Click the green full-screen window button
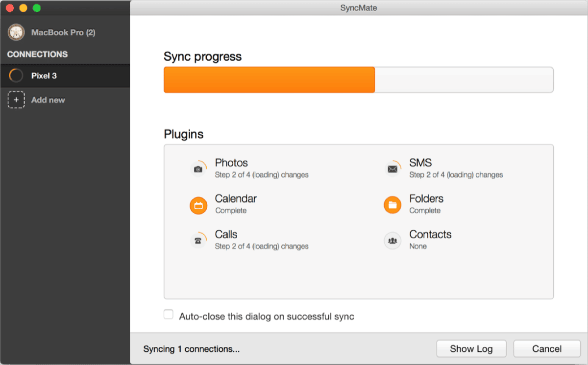 coord(37,8)
